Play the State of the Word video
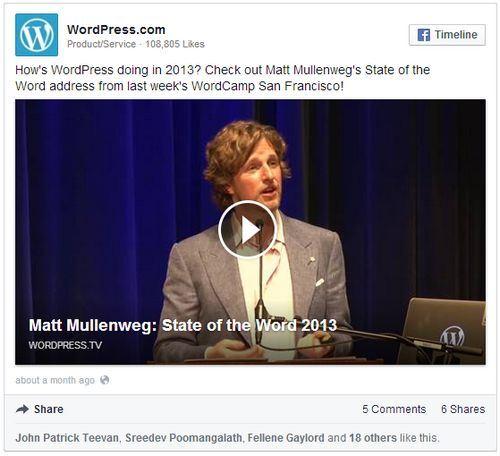The image size is (500, 456). pos(247,230)
